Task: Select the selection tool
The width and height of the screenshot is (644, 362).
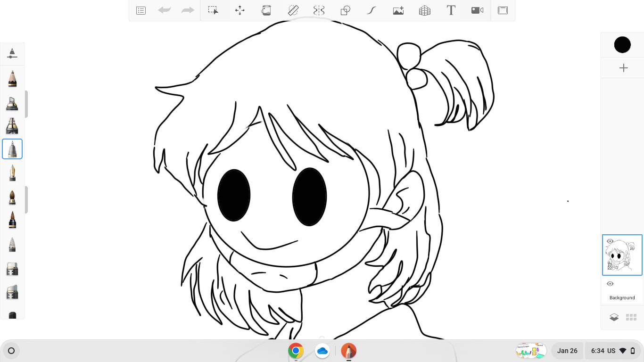Action: tap(213, 10)
